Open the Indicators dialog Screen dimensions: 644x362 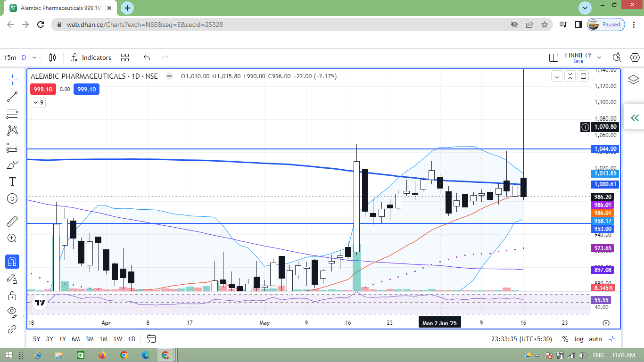[91, 58]
